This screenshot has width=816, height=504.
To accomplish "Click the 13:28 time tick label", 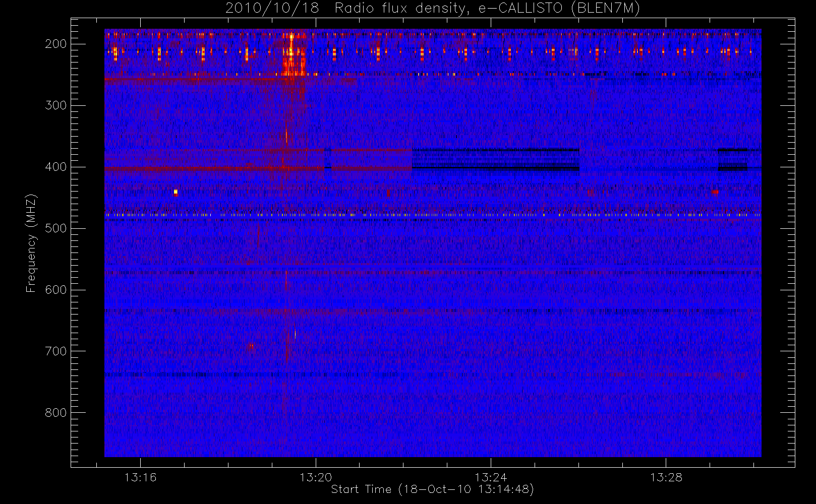I will click(666, 477).
